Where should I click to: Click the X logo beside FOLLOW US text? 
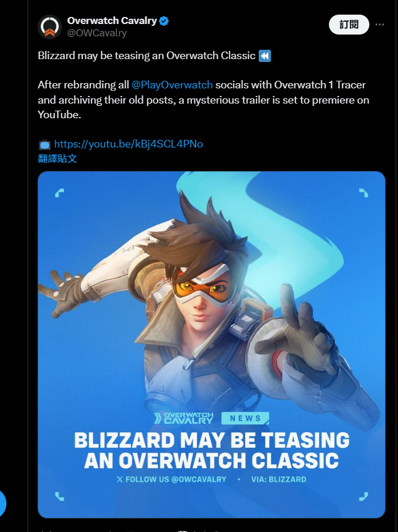120,479
